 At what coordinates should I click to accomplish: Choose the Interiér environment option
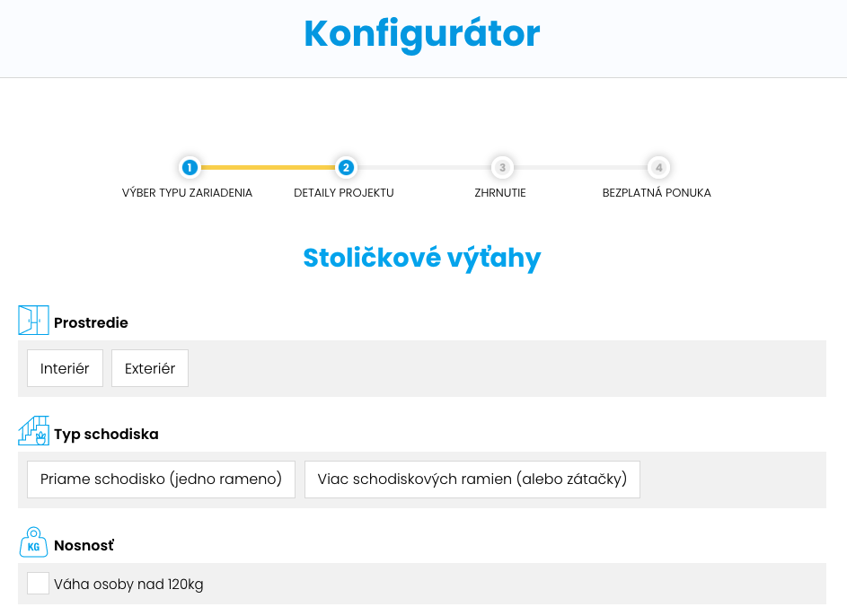[65, 368]
